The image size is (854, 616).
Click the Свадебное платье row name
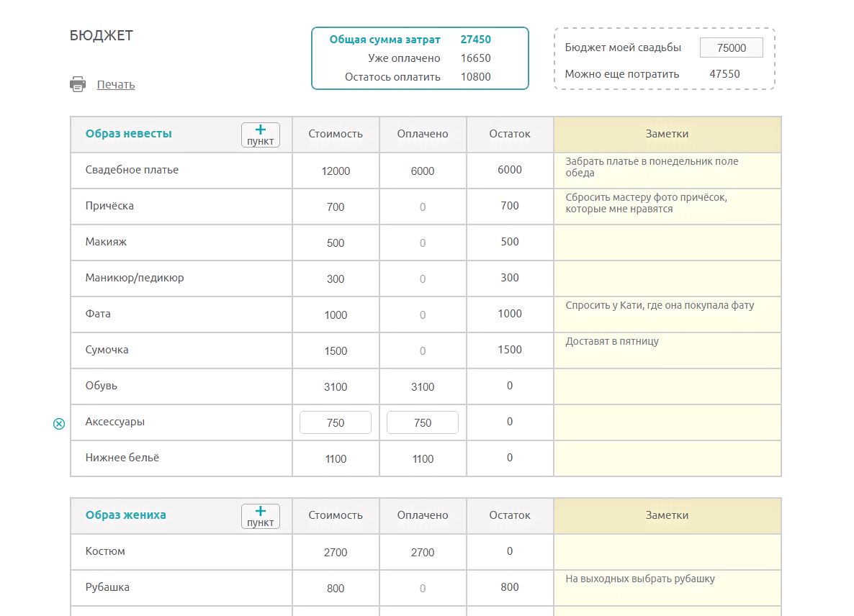click(132, 170)
